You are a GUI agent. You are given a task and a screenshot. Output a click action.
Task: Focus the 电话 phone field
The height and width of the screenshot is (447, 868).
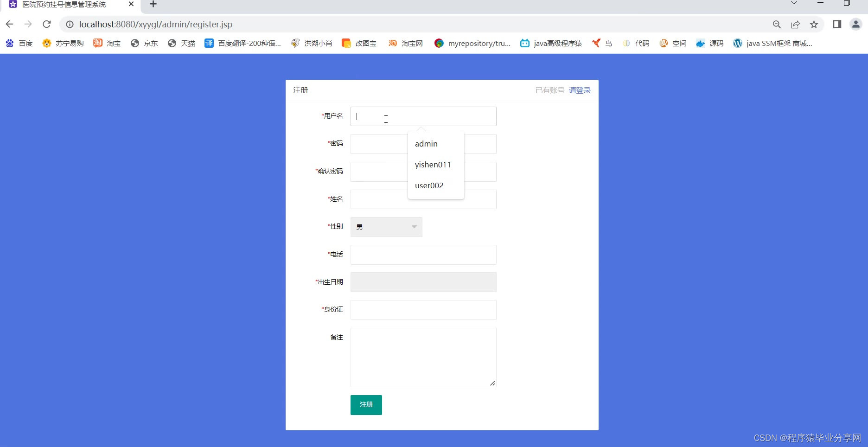point(423,255)
